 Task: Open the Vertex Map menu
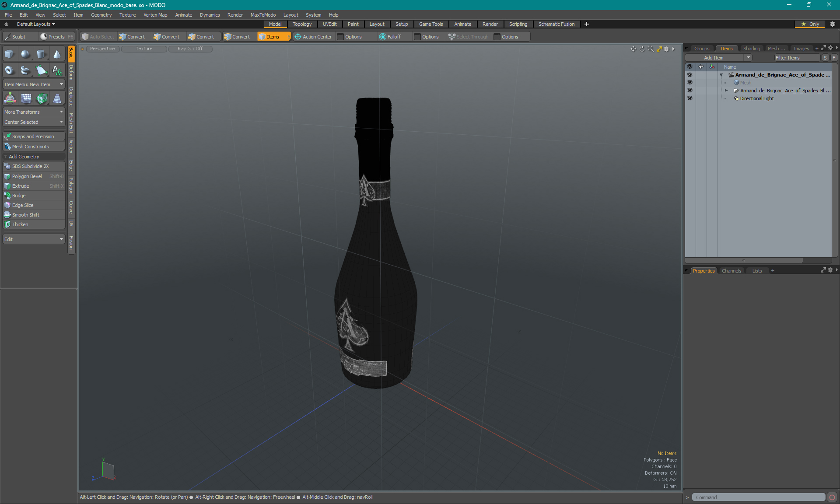(155, 15)
